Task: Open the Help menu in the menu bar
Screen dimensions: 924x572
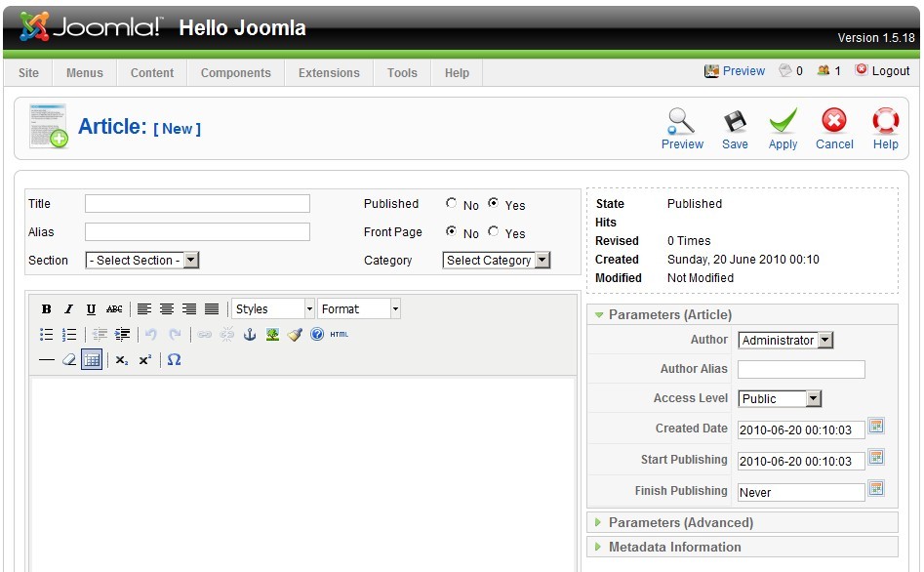Action: click(x=457, y=73)
